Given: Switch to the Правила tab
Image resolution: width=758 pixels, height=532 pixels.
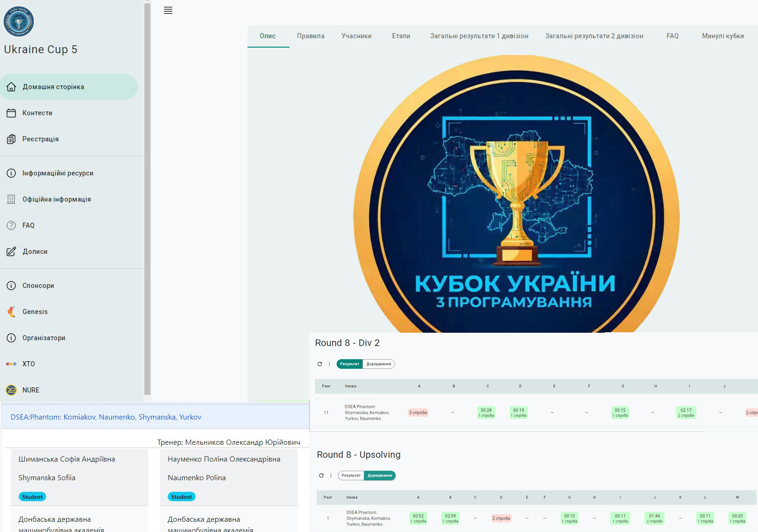Looking at the screenshot, I should pyautogui.click(x=311, y=36).
